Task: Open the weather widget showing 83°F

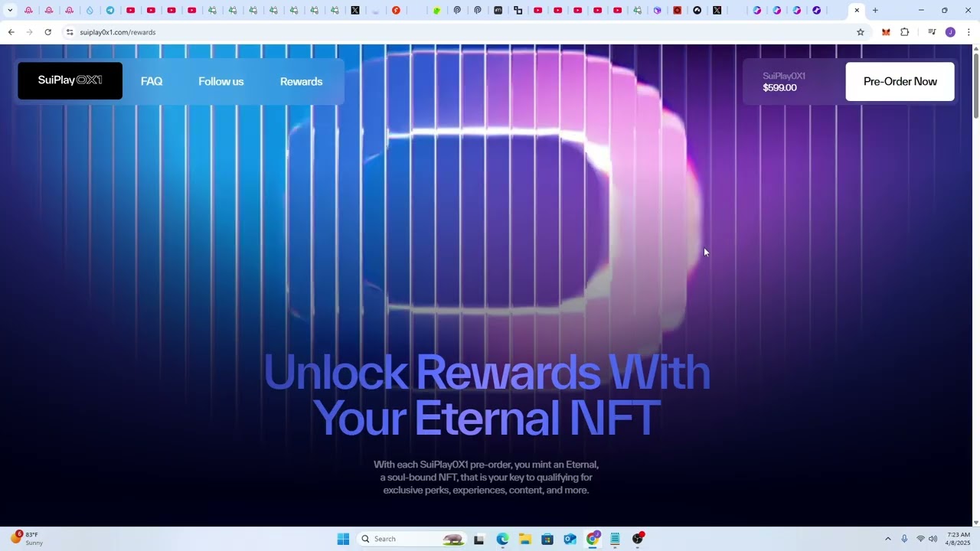Action: point(27,539)
